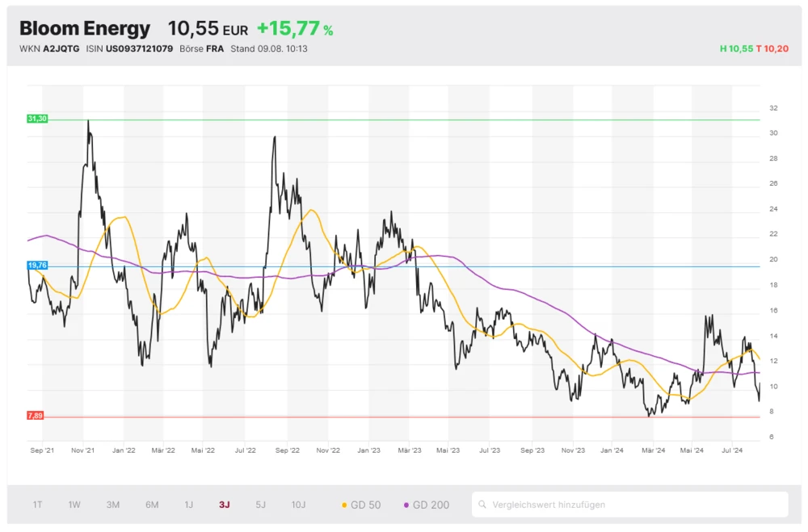Click the Jul '24 axis label
This screenshot has width=808, height=532.
coord(732,450)
